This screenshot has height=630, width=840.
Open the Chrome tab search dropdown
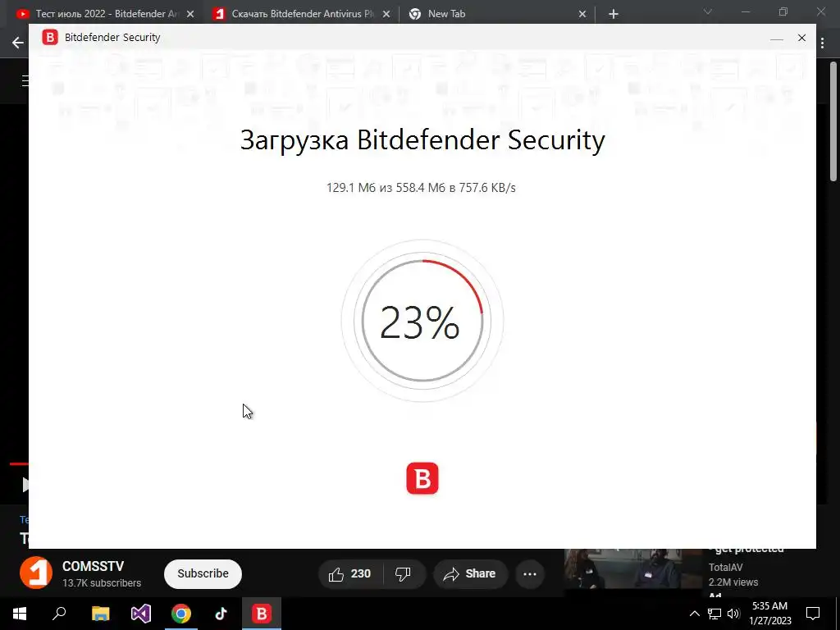coord(708,11)
